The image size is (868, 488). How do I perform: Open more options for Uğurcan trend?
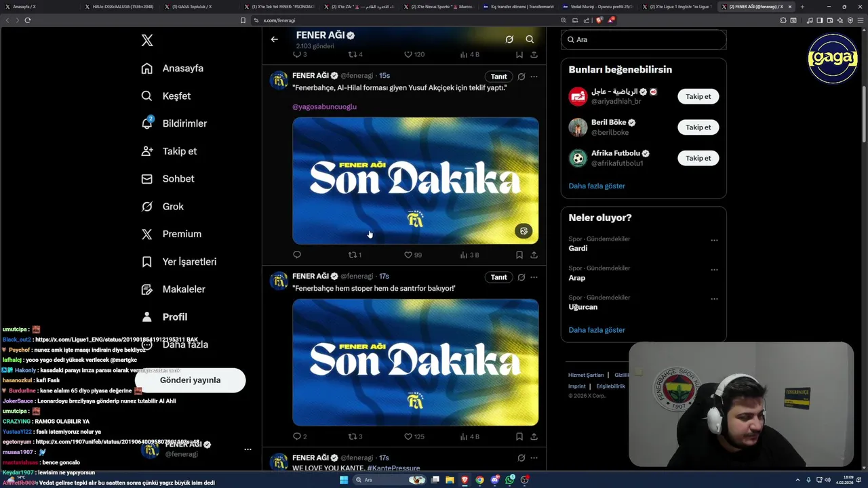point(714,298)
